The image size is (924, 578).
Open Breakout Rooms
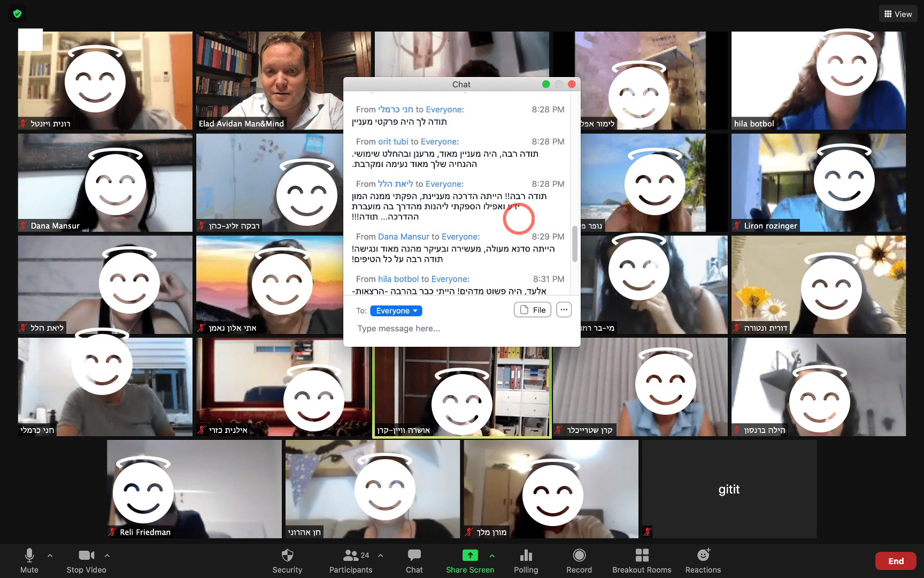[x=641, y=560]
